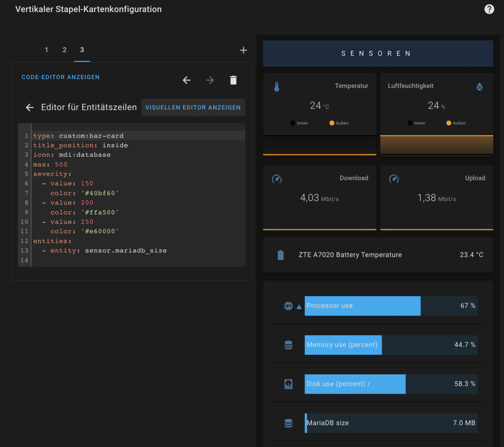
Task: Click VISUELLEN EDITOR ANZEIGEN button
Action: click(x=193, y=107)
